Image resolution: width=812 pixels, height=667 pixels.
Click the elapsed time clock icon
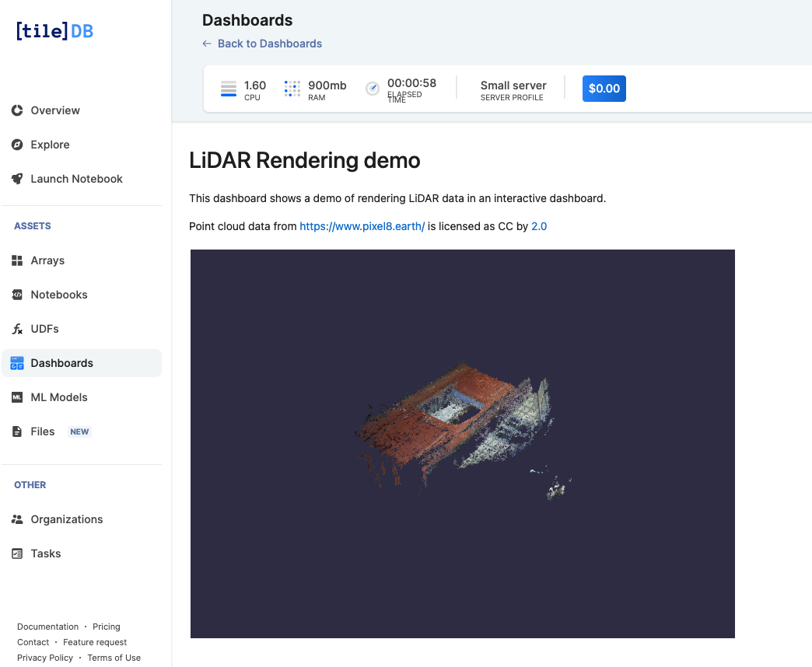[x=372, y=88]
